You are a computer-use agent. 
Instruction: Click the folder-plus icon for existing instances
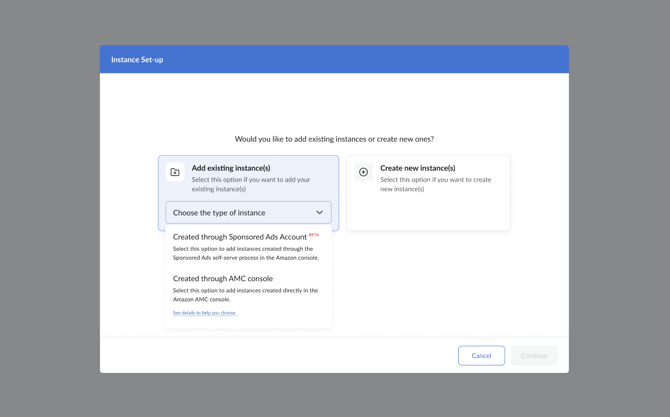(x=175, y=172)
